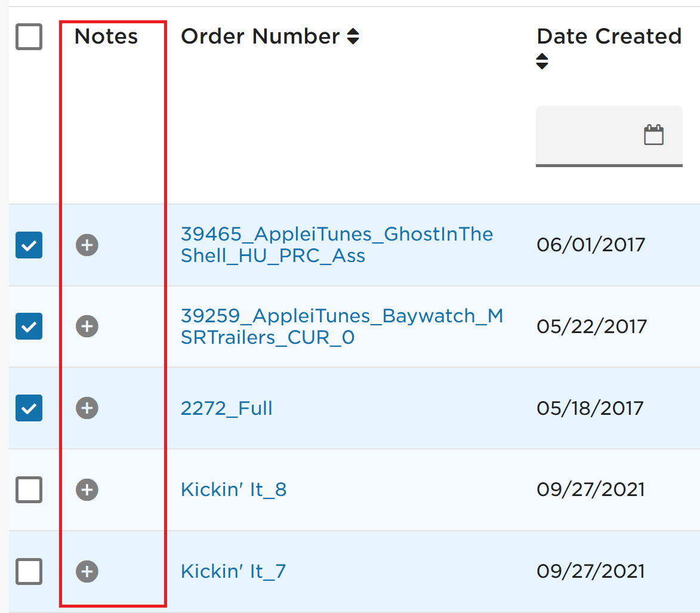Toggle the select-all checkbox in header

[x=29, y=36]
